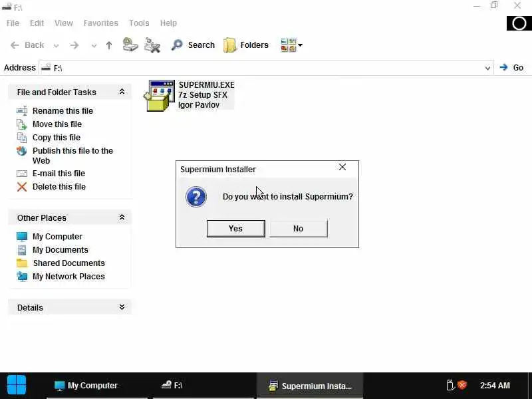
Task: Open the Help menu
Action: click(x=168, y=23)
